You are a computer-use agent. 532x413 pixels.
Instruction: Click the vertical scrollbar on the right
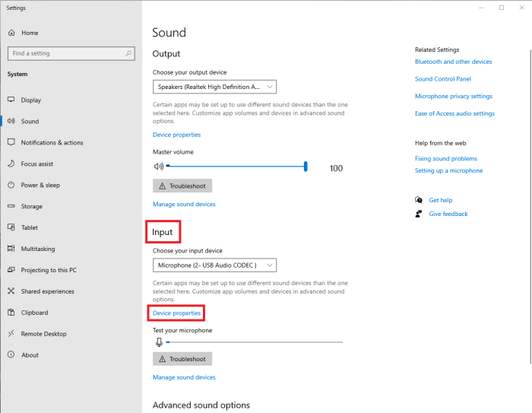530,207
